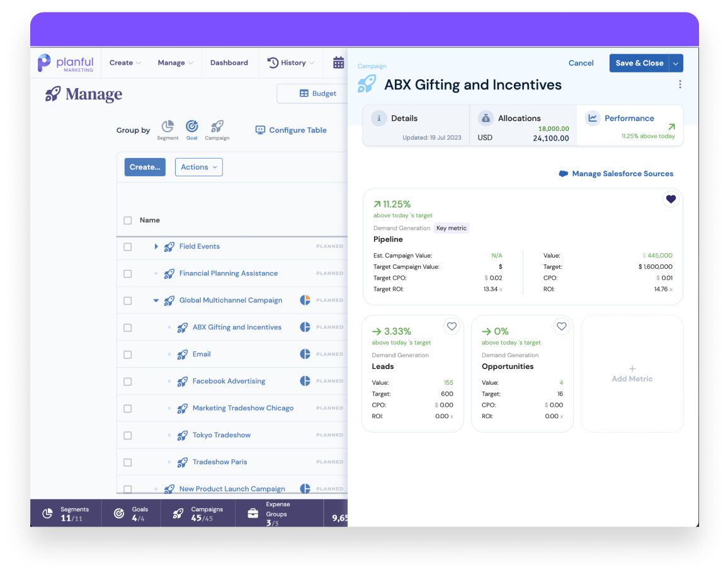Image resolution: width=728 pixels, height=573 pixels.
Task: Open Configure Table settings
Action: [x=291, y=130]
